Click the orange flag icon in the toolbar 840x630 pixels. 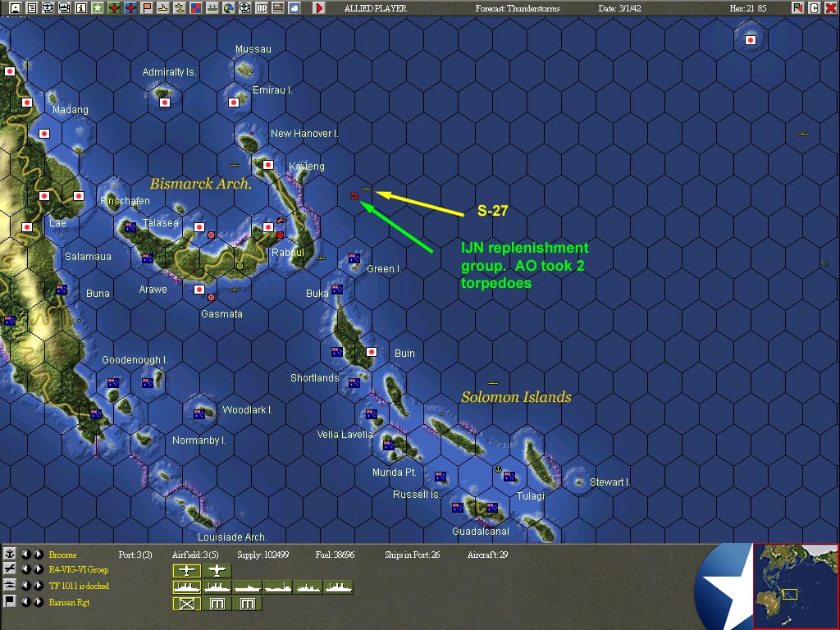(x=146, y=7)
